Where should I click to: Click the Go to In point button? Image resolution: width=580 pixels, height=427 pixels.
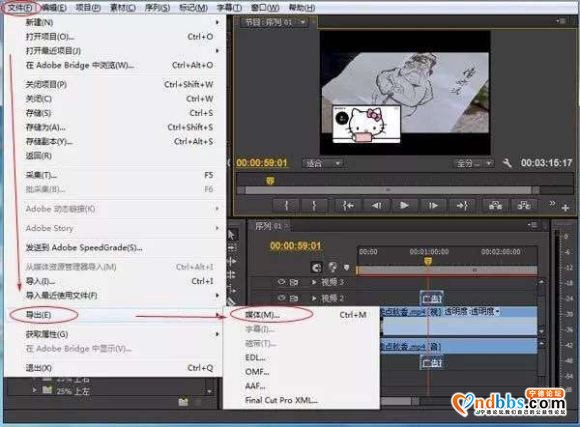click(x=348, y=205)
